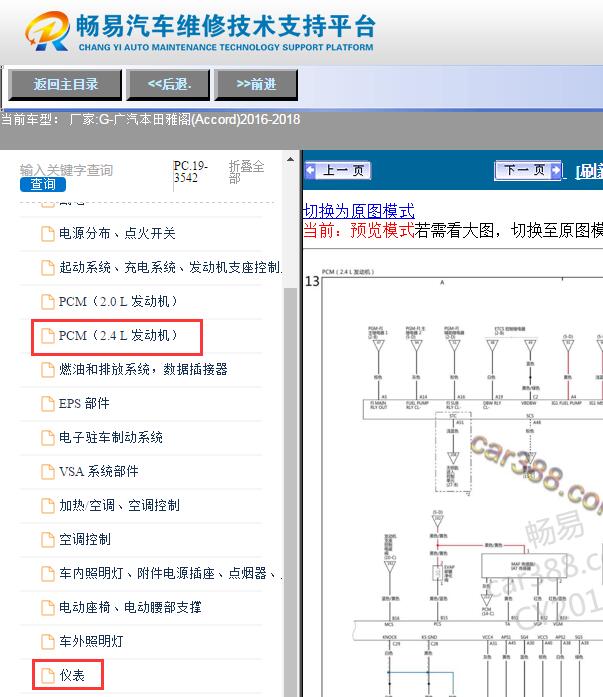This screenshot has height=697, width=603.
Task: Open 电源分布、点火开关 in the tree
Action: pos(117,233)
